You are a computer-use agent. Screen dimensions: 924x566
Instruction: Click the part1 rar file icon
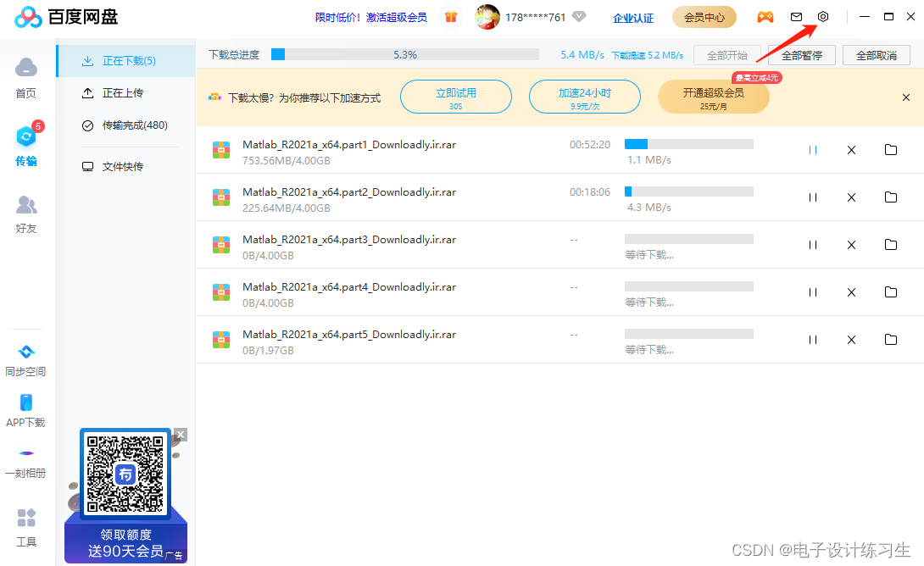click(221, 150)
